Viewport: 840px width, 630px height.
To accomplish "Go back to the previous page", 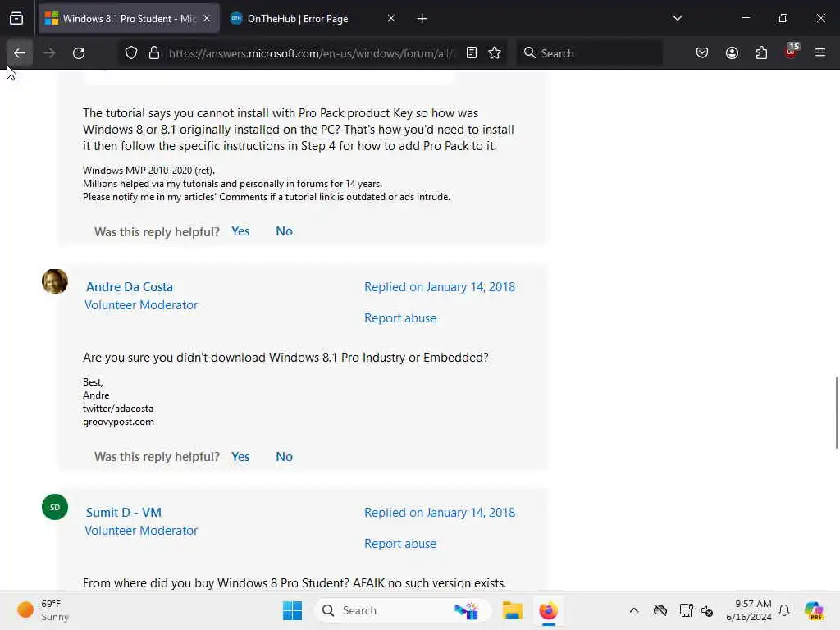I will (x=20, y=53).
